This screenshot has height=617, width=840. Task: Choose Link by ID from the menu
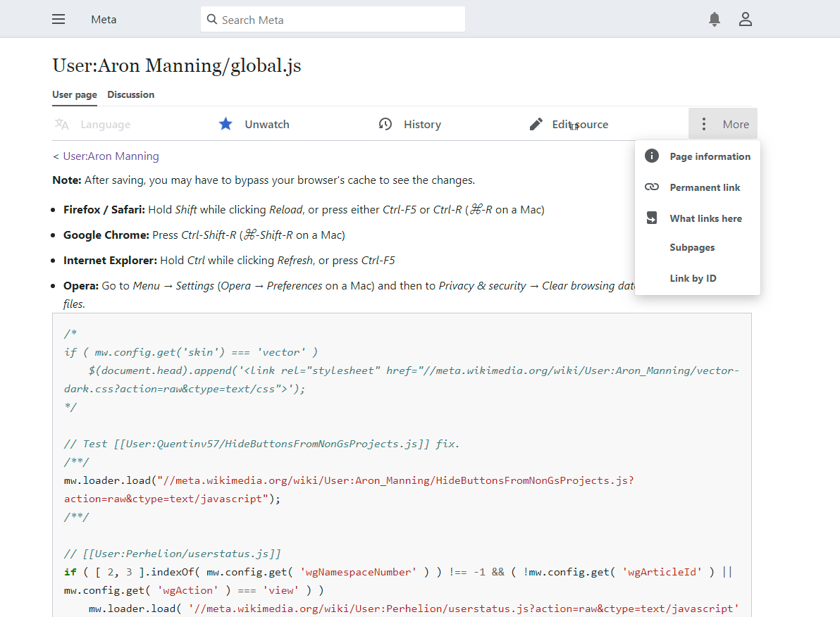coord(693,278)
